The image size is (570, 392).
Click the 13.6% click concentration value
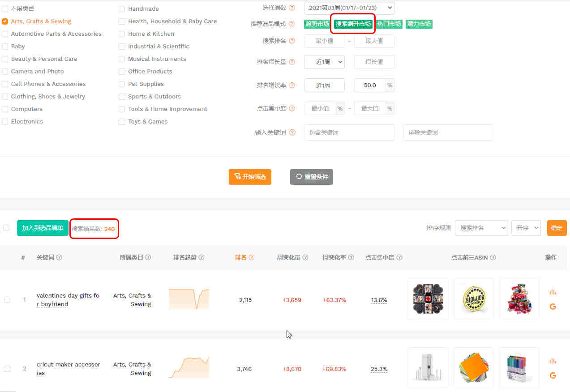pos(379,300)
